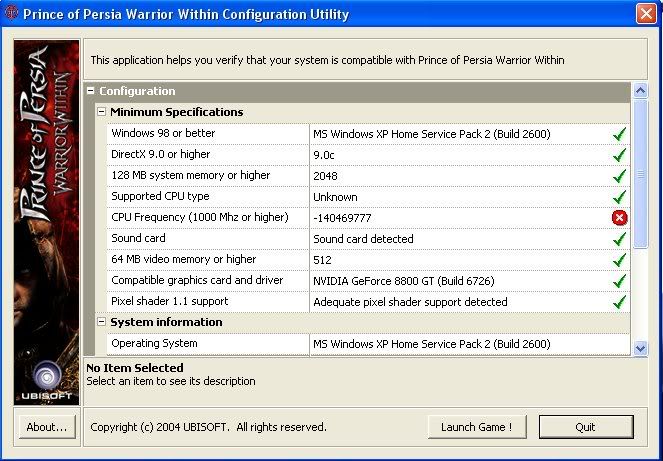Click the checkmark for video memory 512

619,260
